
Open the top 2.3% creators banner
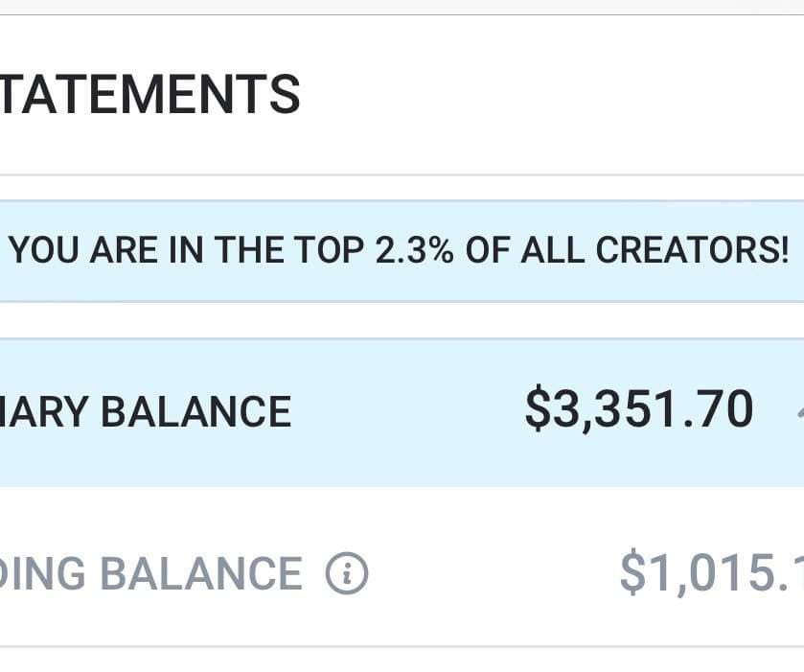402,250
